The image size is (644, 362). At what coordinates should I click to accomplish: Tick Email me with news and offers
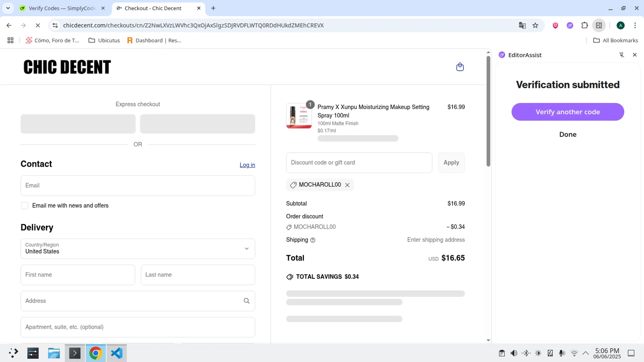click(24, 206)
